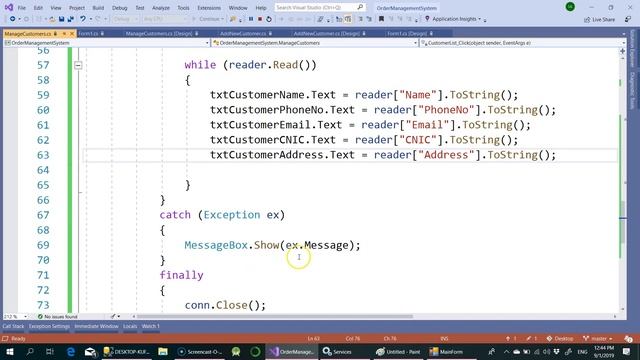640x360 pixels.
Task: Show hidden system tray icons chevron
Action: (506, 351)
